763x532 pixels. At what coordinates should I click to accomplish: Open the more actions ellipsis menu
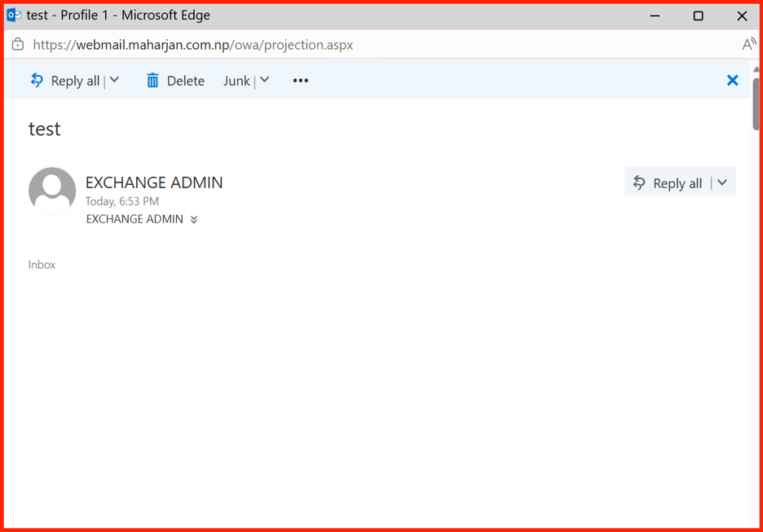point(300,81)
